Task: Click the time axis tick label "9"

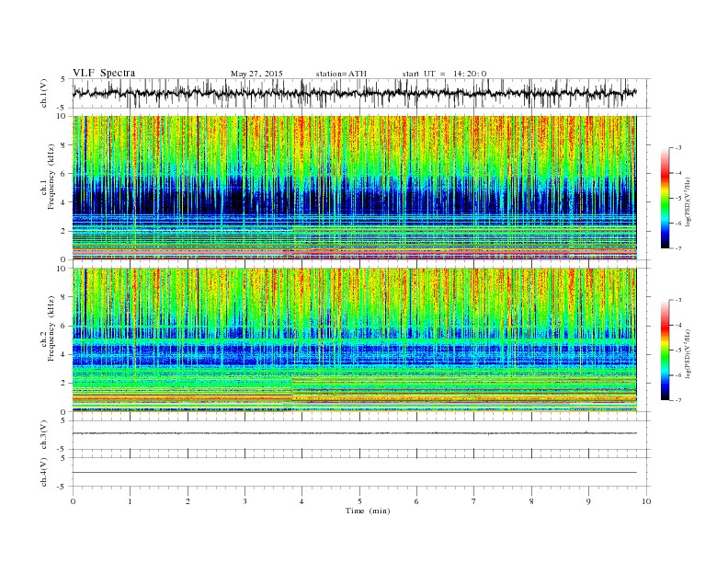Action: point(588,501)
